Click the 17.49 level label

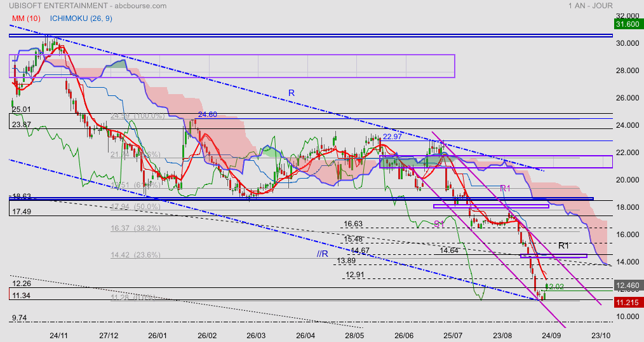tap(22, 212)
